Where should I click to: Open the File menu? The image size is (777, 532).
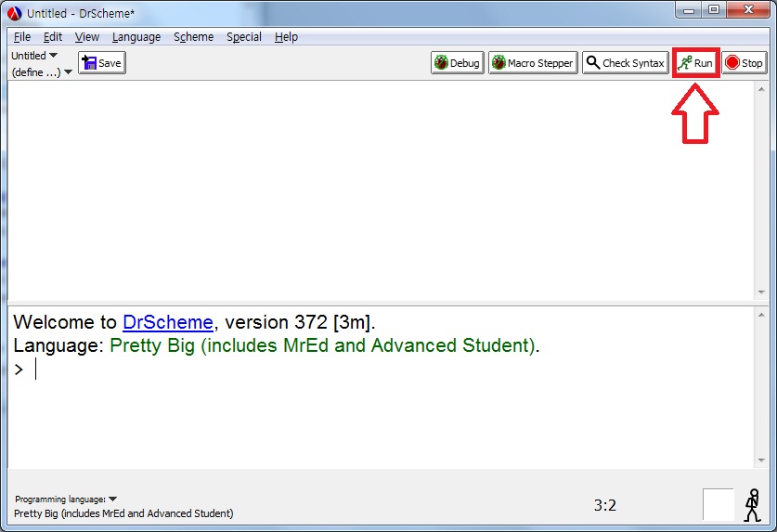pyautogui.click(x=22, y=37)
